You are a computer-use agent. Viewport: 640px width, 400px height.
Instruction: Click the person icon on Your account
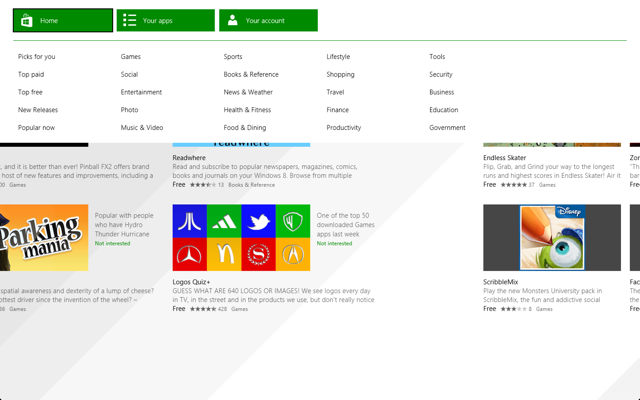(x=232, y=20)
